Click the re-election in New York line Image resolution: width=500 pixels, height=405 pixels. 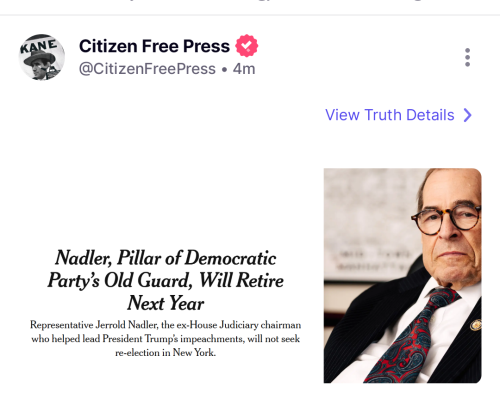(166, 353)
